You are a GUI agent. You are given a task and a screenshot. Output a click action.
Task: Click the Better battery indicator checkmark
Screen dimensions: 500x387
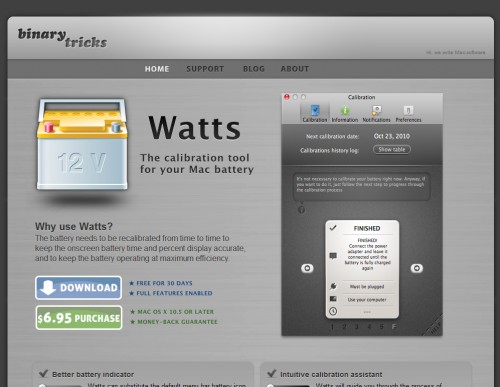[44, 373]
